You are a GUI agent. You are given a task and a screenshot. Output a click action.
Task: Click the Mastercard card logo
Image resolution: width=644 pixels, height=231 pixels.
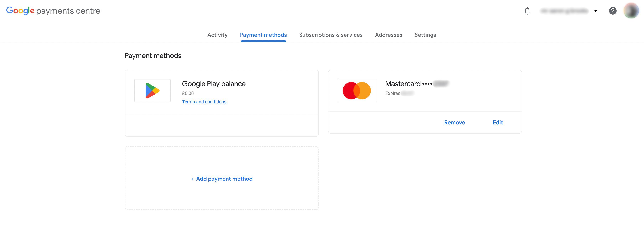(356, 90)
